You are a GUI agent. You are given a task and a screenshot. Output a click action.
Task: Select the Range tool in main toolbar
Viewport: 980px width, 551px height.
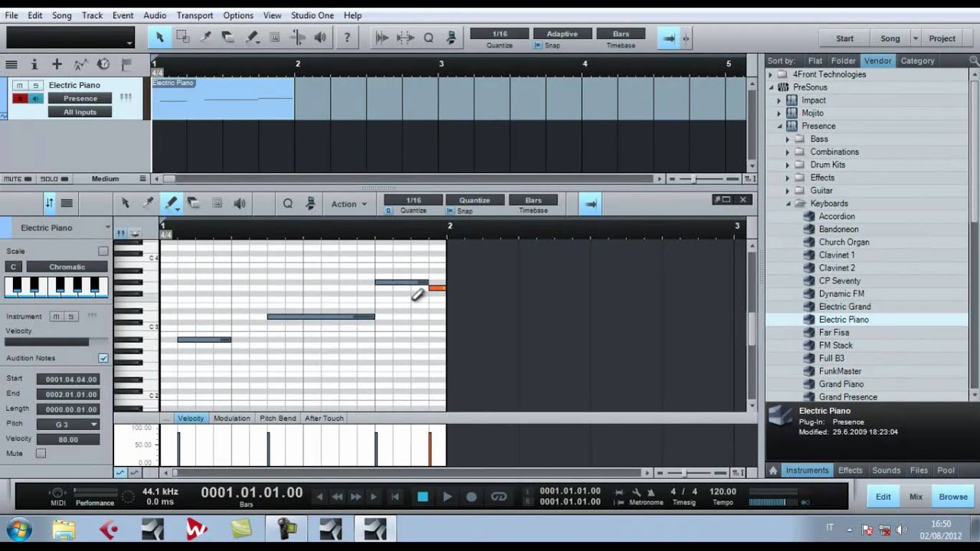click(182, 37)
